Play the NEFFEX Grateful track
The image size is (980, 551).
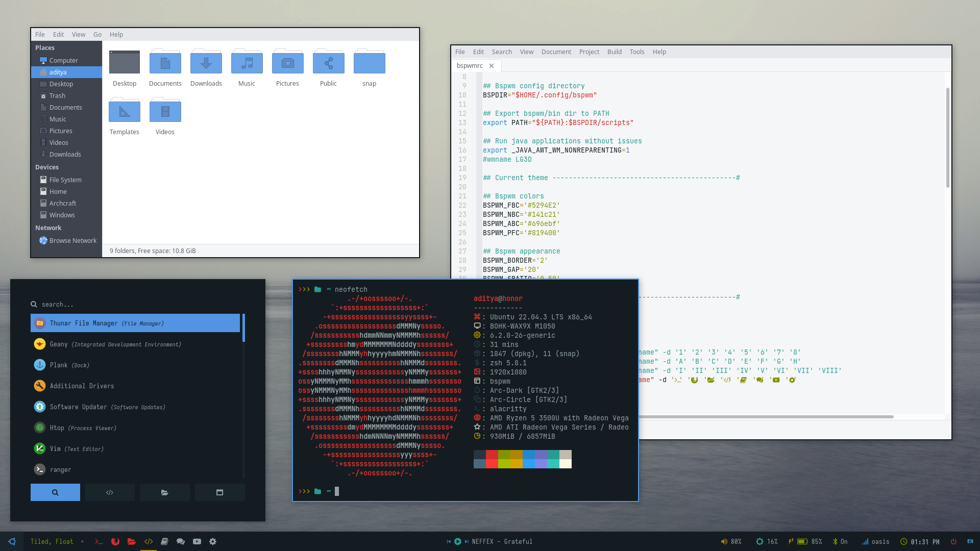pyautogui.click(x=458, y=541)
